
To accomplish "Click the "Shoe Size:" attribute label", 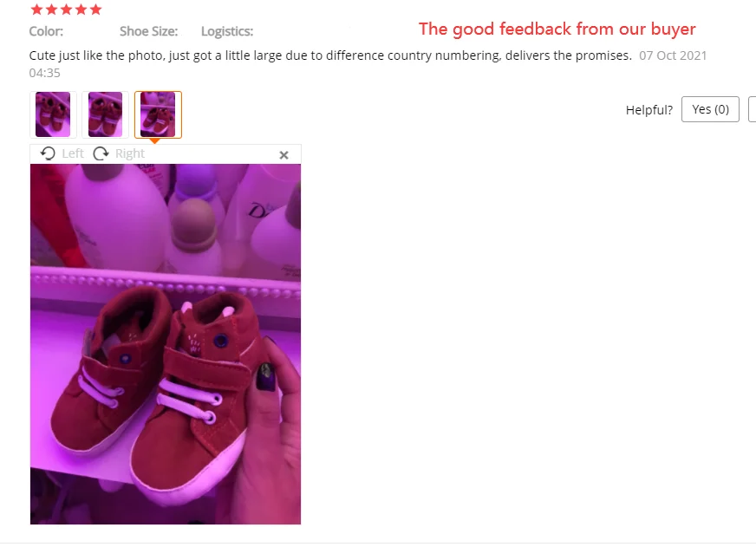I will click(x=149, y=31).
